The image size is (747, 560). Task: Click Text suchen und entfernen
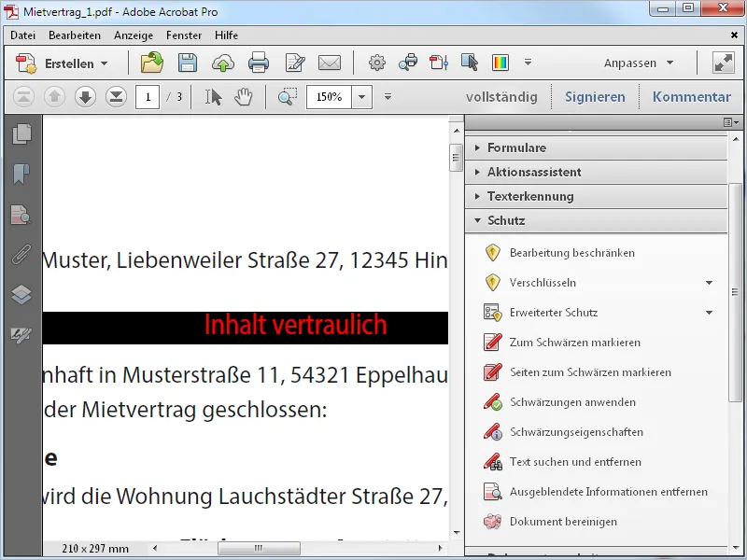pyautogui.click(x=563, y=462)
